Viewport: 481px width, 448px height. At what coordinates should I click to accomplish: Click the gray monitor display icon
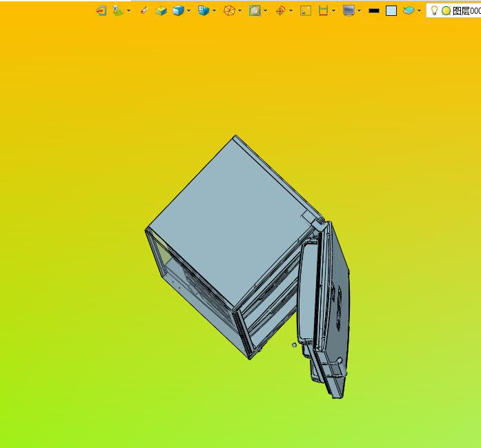(349, 11)
